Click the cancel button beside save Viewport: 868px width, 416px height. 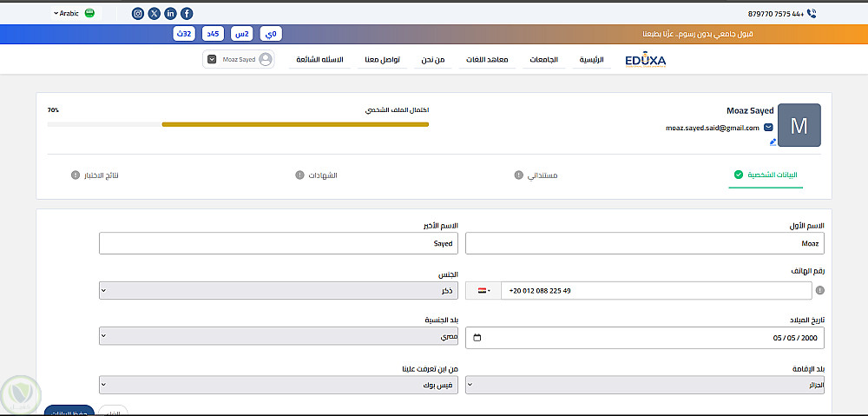[x=113, y=411]
